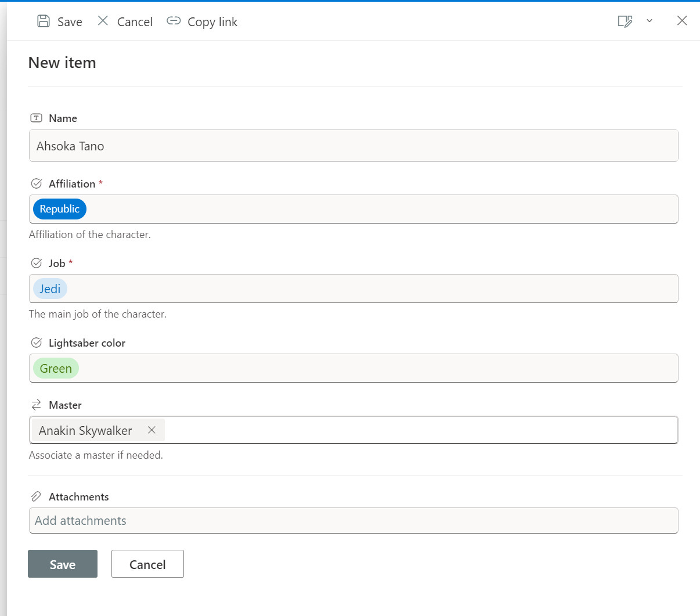Click the Affiliation choice icon
The height and width of the screenshot is (616, 700).
[37, 183]
